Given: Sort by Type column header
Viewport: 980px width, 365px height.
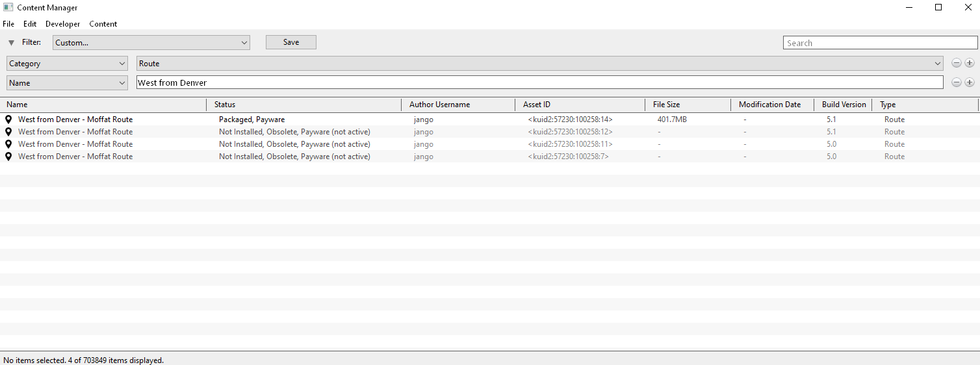Looking at the screenshot, I should tap(925, 105).
